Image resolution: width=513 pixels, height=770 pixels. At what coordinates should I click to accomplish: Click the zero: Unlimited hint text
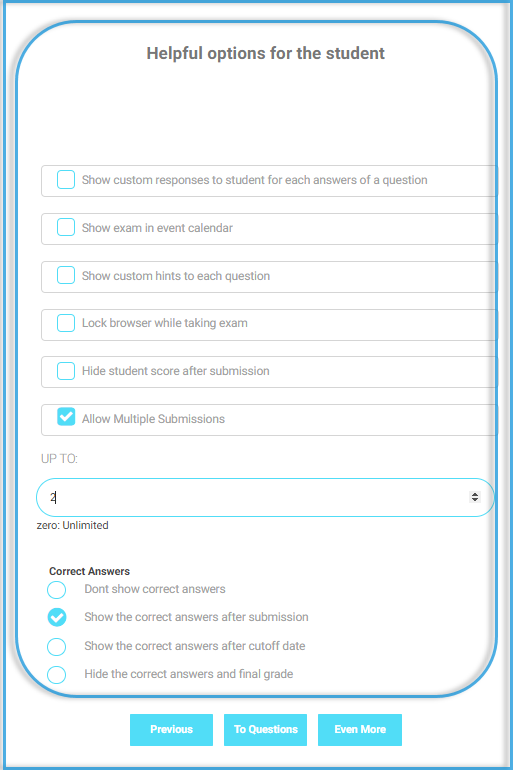[73, 525]
